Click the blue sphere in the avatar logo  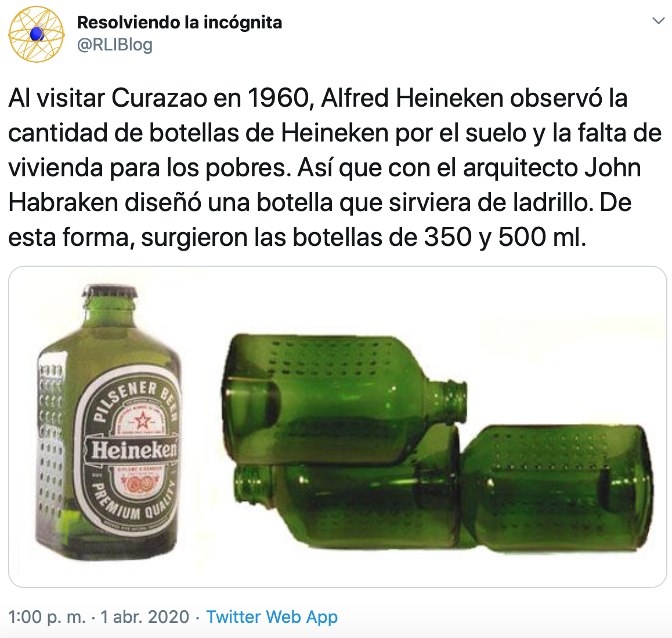pyautogui.click(x=37, y=34)
